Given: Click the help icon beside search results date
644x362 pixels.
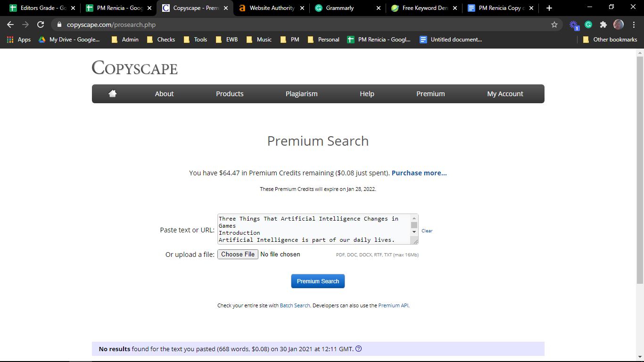Looking at the screenshot, I should 358,349.
